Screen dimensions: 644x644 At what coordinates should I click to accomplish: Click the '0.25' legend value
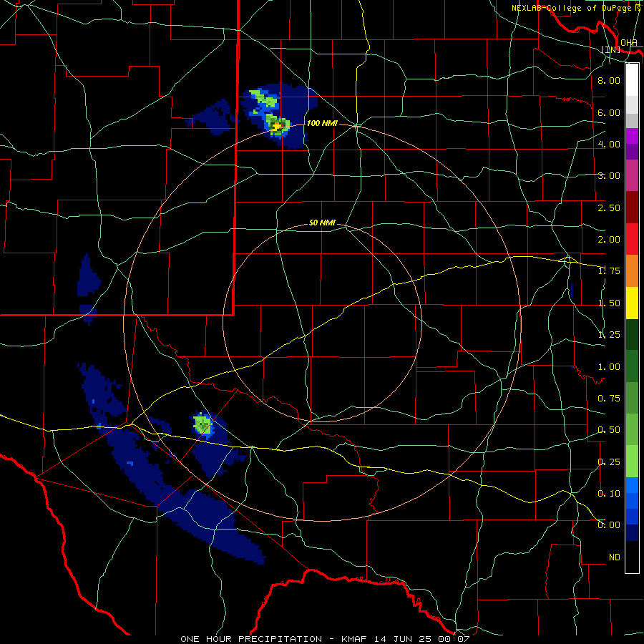coord(609,462)
